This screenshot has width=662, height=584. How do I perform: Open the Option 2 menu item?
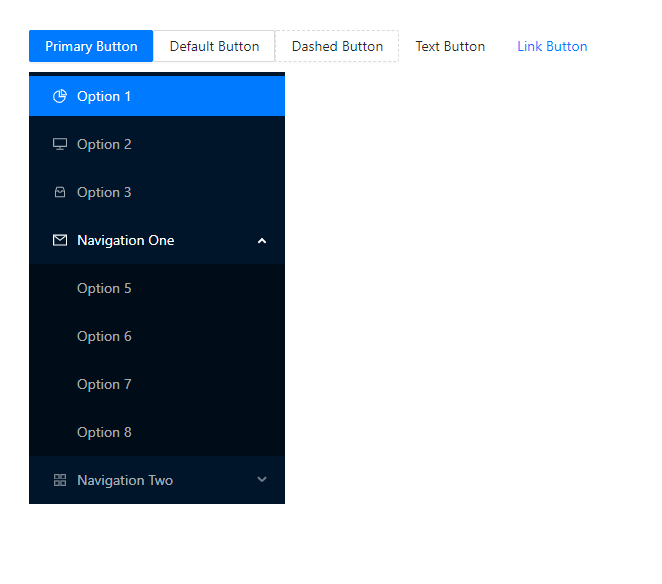(157, 144)
